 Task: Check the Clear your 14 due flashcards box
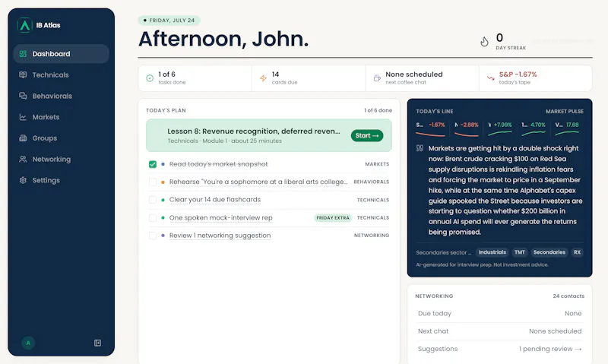(x=153, y=200)
